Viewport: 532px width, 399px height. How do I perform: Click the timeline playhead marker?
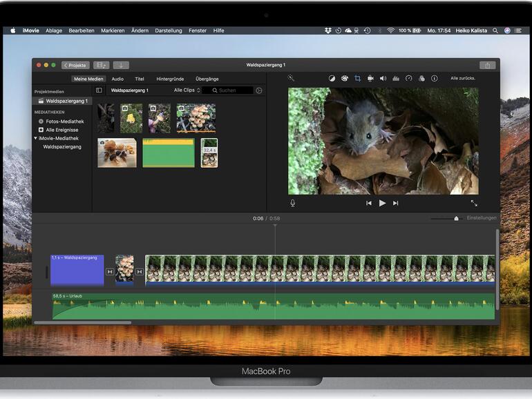point(275,226)
